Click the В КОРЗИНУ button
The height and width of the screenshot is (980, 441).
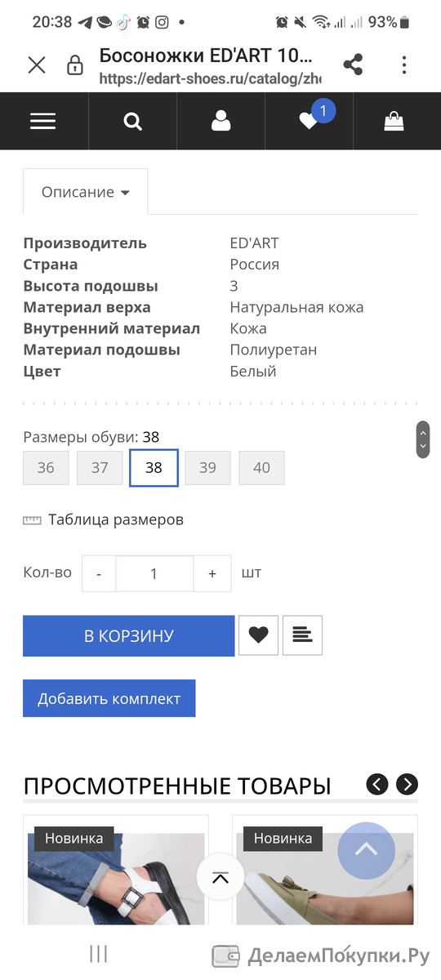pos(128,636)
